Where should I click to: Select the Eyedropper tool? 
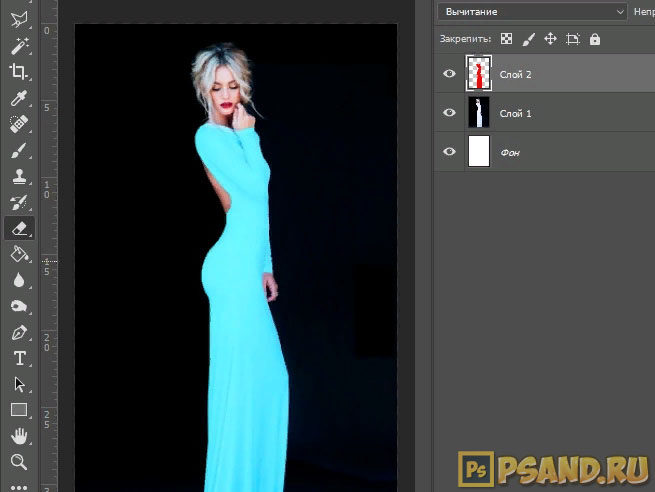pos(19,98)
